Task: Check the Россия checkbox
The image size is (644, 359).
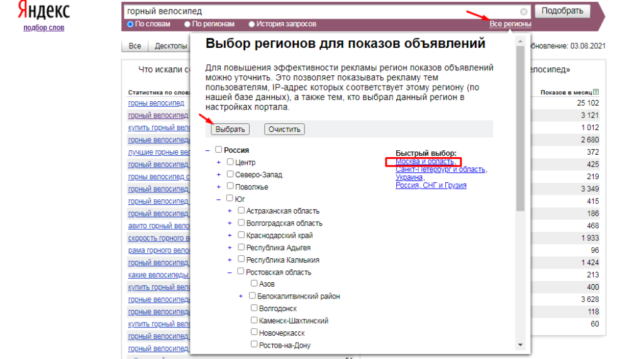Action: [218, 150]
